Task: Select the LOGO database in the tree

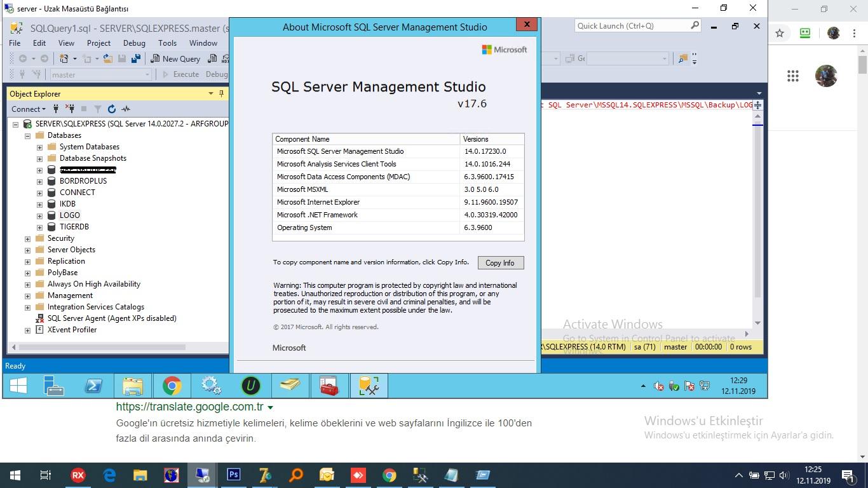Action: click(70, 215)
